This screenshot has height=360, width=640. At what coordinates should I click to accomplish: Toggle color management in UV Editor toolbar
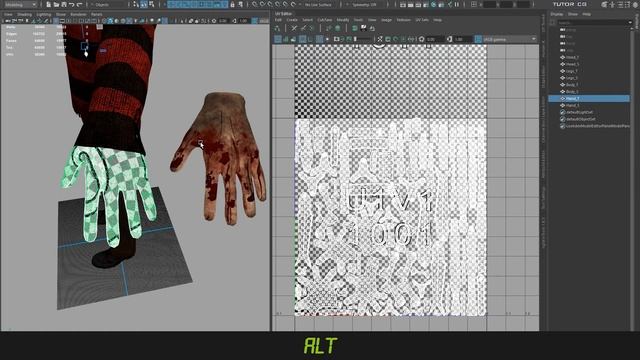point(478,39)
